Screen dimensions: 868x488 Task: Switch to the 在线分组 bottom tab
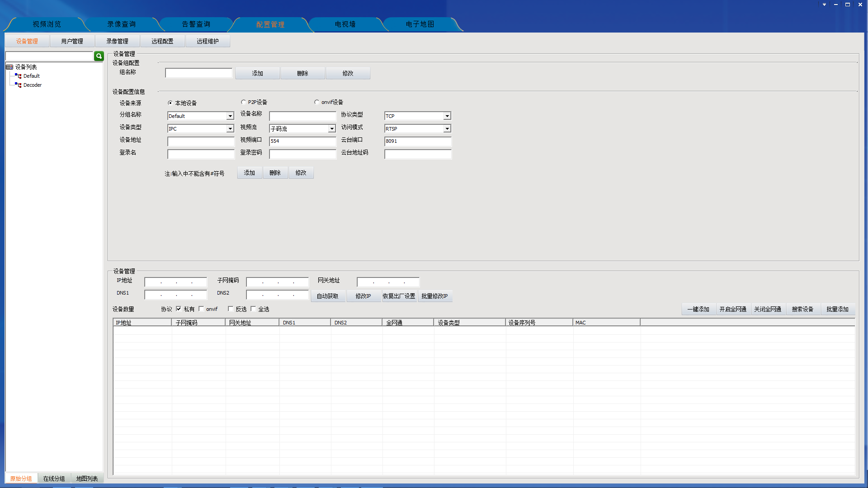click(54, 479)
